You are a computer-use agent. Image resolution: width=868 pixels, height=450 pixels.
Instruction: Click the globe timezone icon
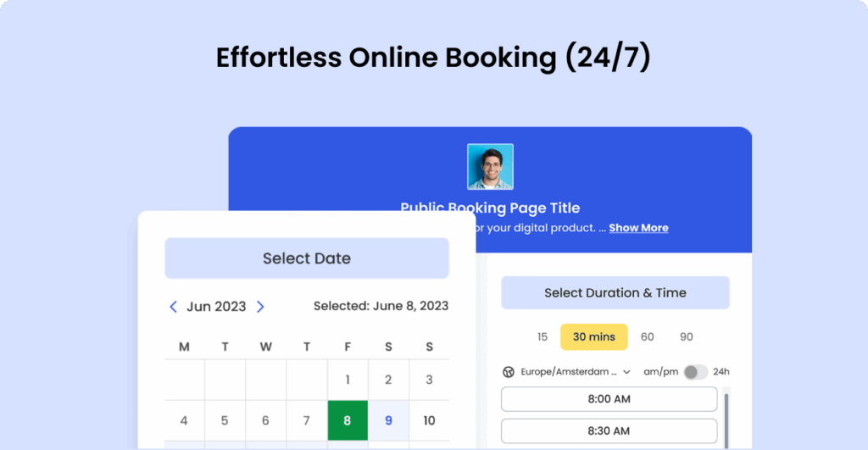[x=509, y=372]
